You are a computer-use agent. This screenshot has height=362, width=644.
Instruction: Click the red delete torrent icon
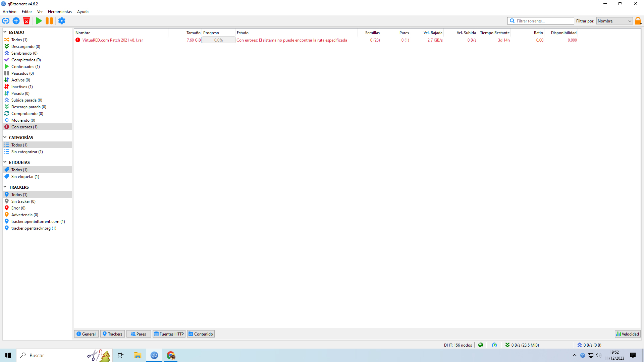[26, 21]
